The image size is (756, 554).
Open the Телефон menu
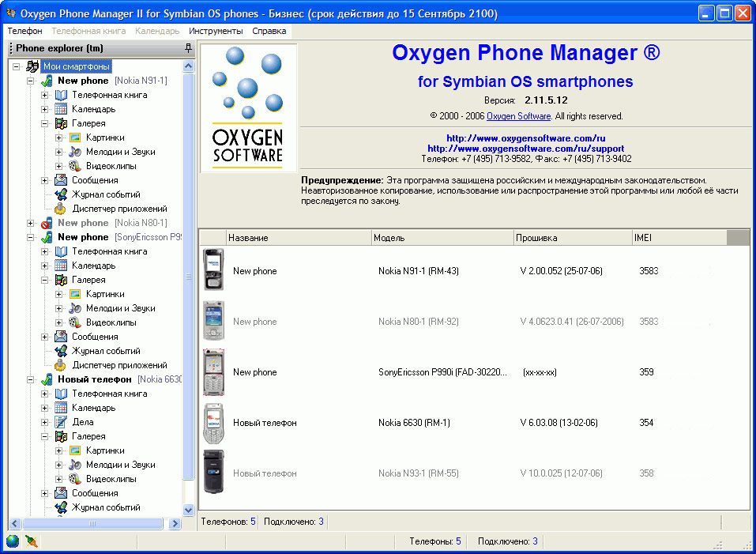click(x=24, y=31)
